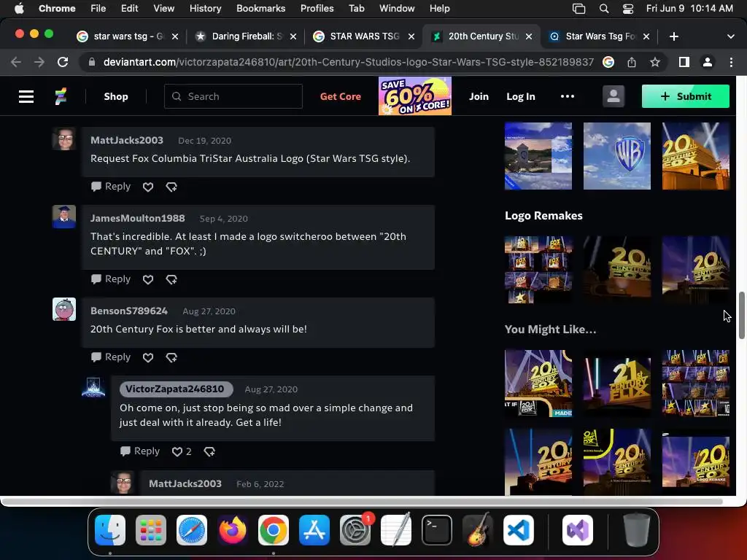Click the address bar URL

348,62
